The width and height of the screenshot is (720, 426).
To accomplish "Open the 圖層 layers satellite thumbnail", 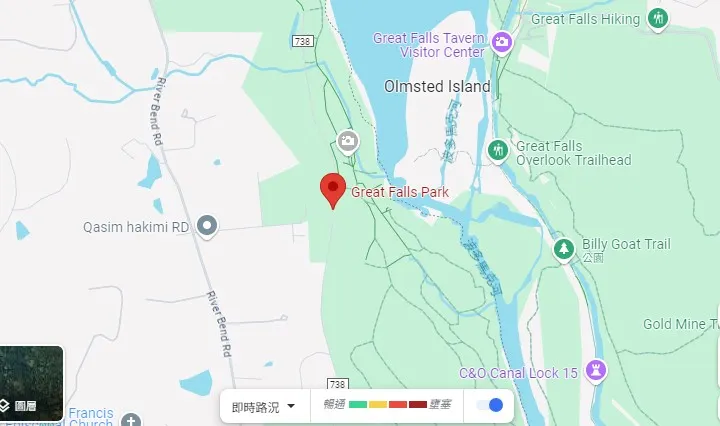I will click(31, 383).
